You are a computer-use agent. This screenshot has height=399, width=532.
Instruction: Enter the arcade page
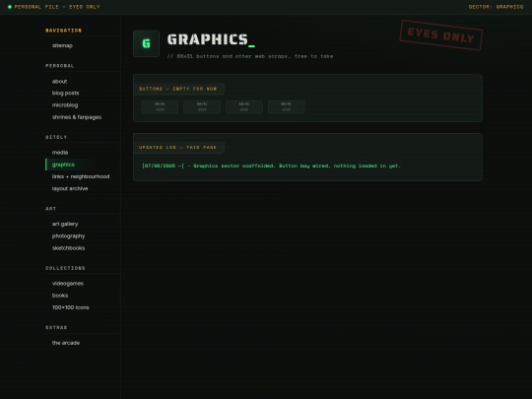pyautogui.click(x=66, y=343)
